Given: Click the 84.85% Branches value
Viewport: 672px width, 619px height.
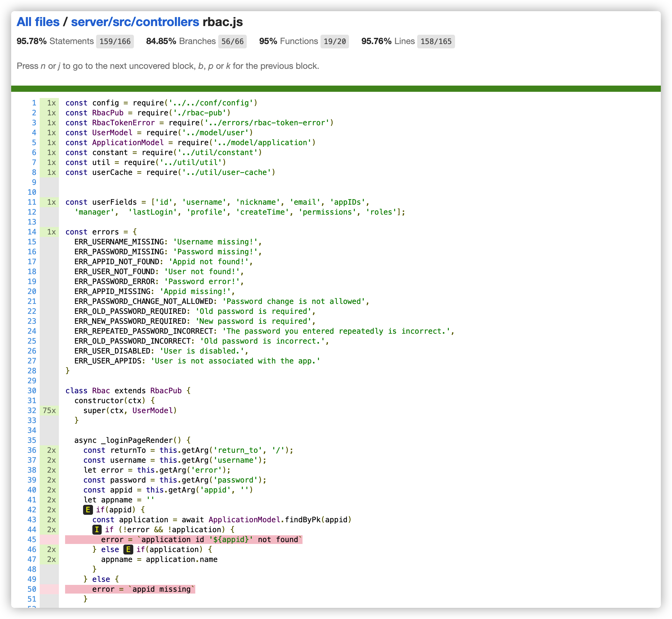Looking at the screenshot, I should tap(161, 41).
